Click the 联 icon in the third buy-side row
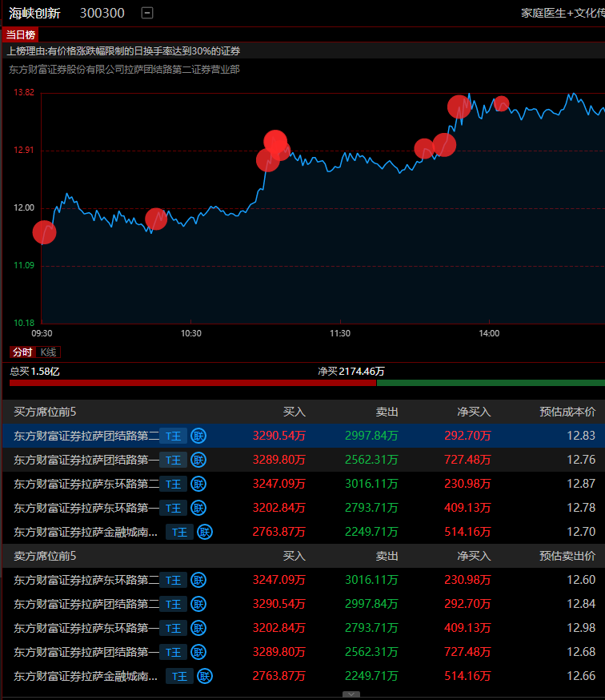The image size is (605, 700). [x=198, y=484]
